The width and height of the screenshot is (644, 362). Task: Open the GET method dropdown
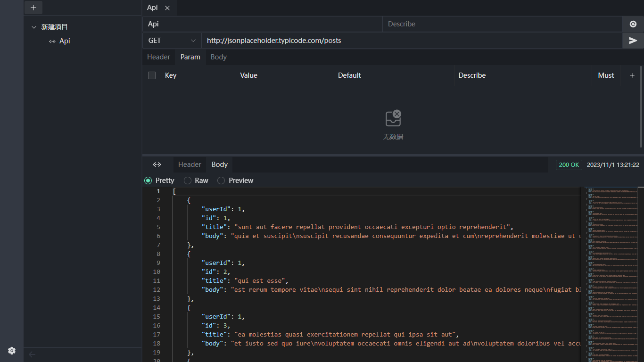point(172,41)
